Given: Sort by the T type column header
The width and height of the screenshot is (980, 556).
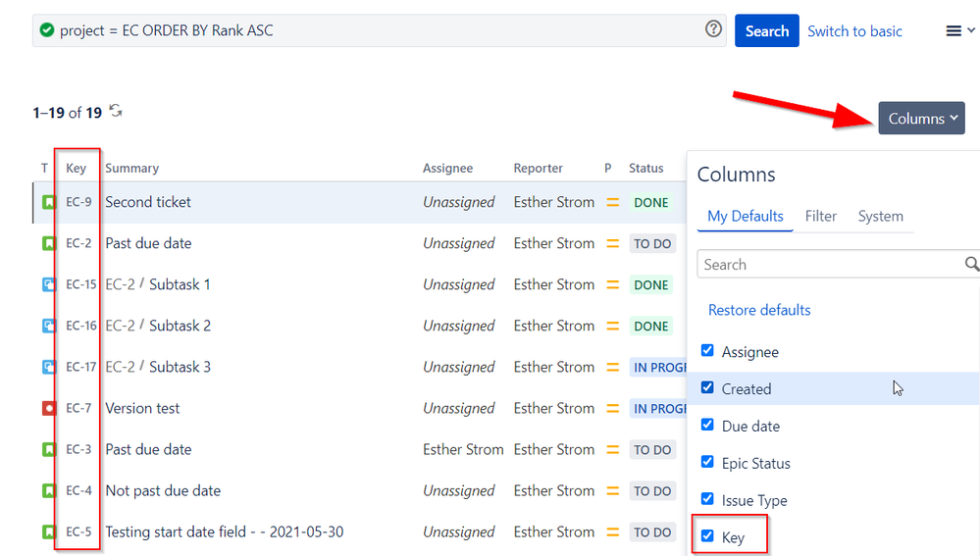Looking at the screenshot, I should pyautogui.click(x=44, y=168).
